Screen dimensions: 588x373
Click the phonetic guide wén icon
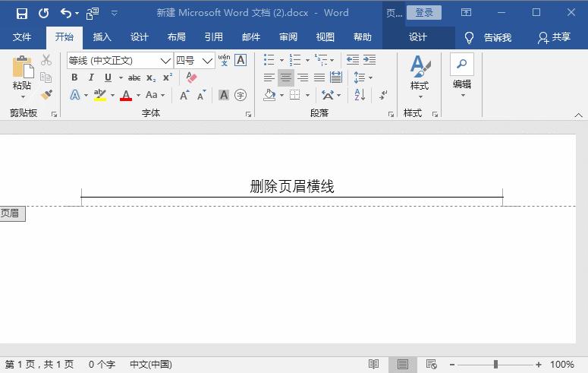point(225,60)
